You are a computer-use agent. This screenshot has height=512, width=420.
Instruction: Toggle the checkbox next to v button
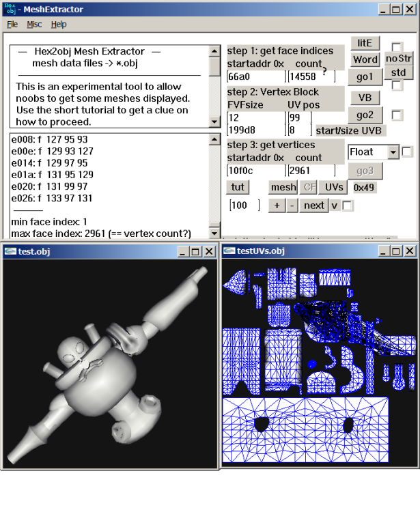(x=348, y=205)
